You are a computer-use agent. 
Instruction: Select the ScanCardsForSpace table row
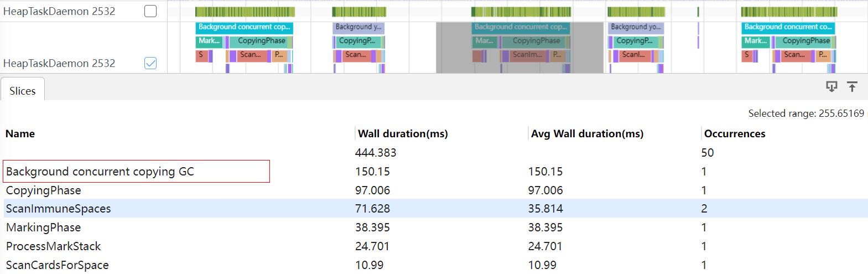click(x=58, y=265)
